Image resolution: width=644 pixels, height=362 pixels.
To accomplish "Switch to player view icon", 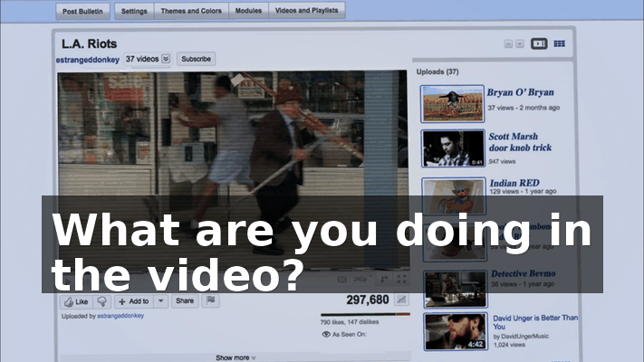I will click(x=539, y=43).
